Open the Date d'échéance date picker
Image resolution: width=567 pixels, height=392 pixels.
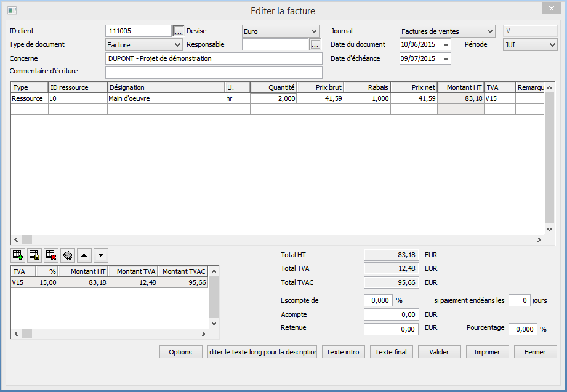coord(446,58)
